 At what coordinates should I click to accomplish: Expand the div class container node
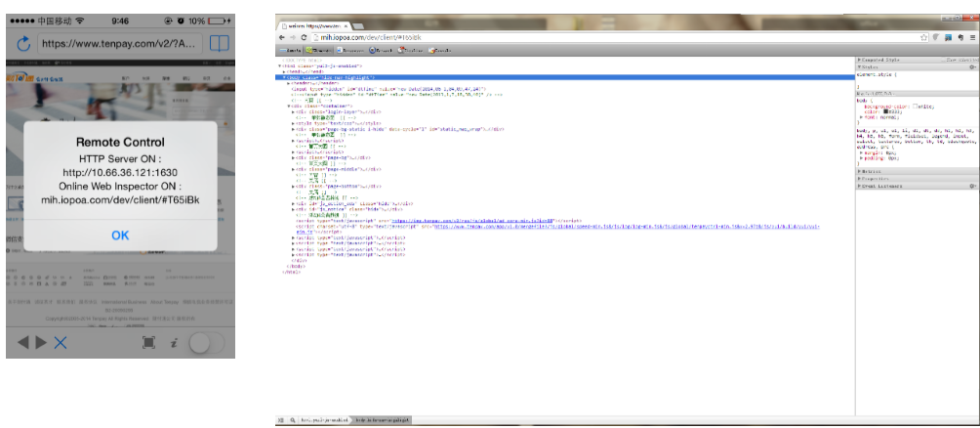tap(291, 105)
